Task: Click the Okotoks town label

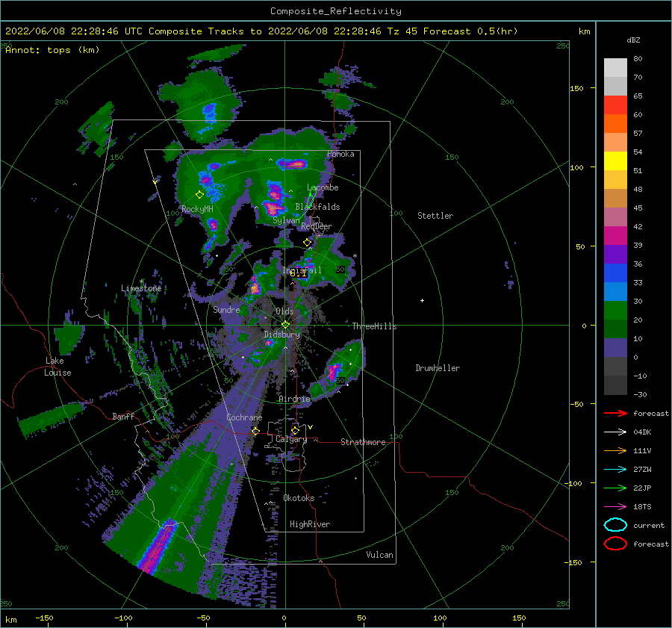Action: pyautogui.click(x=299, y=498)
